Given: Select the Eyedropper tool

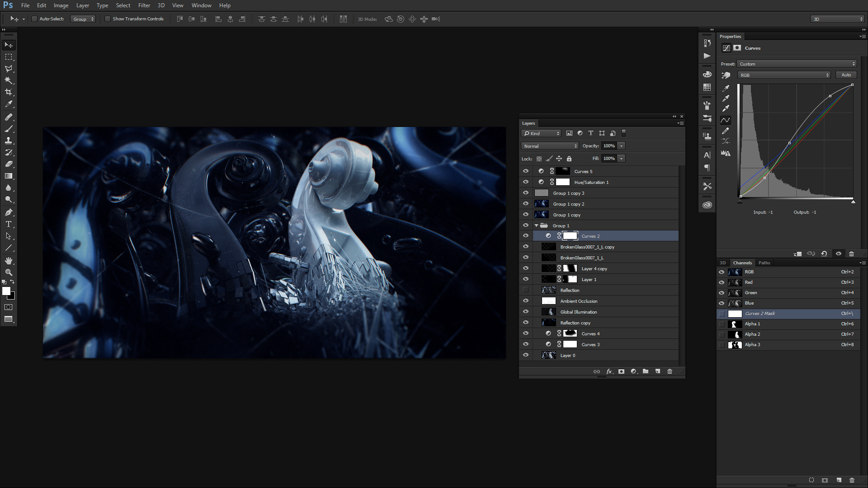Looking at the screenshot, I should point(9,104).
